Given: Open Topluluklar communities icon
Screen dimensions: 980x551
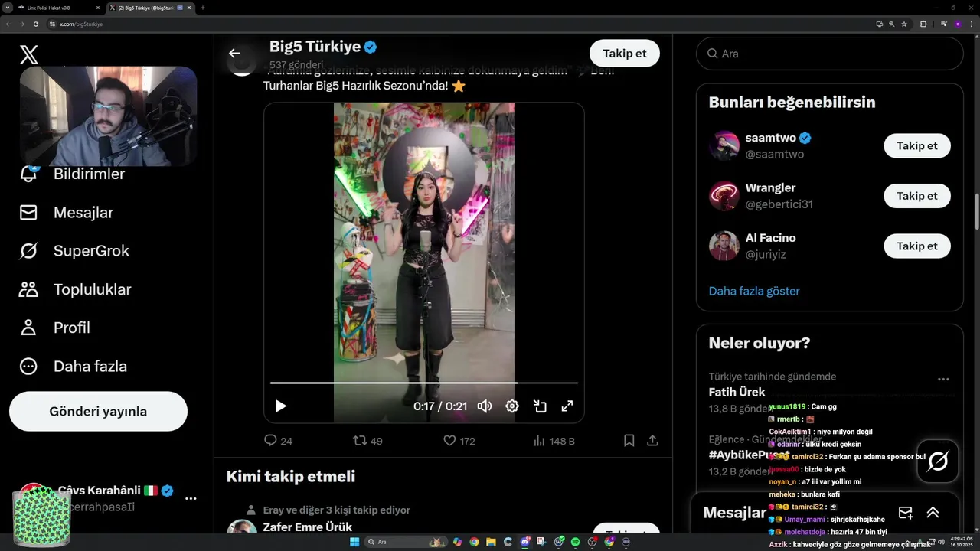Looking at the screenshot, I should click(x=28, y=289).
